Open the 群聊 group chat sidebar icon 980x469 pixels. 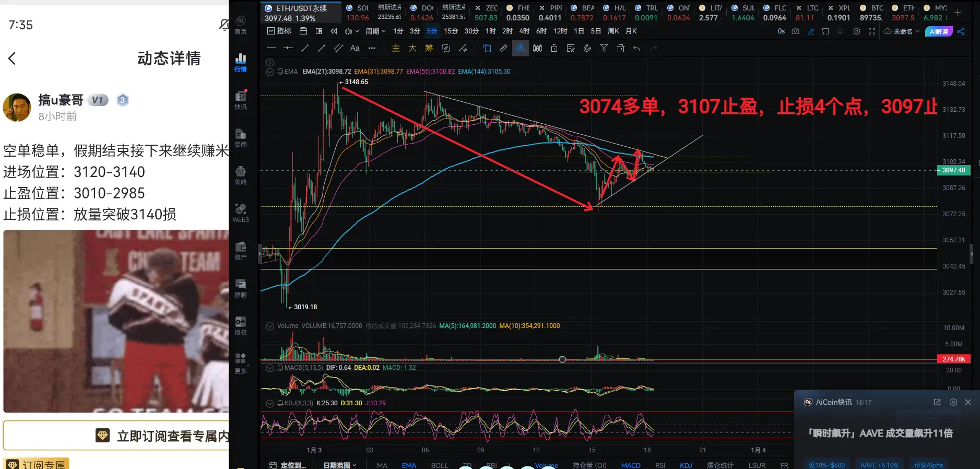240,288
